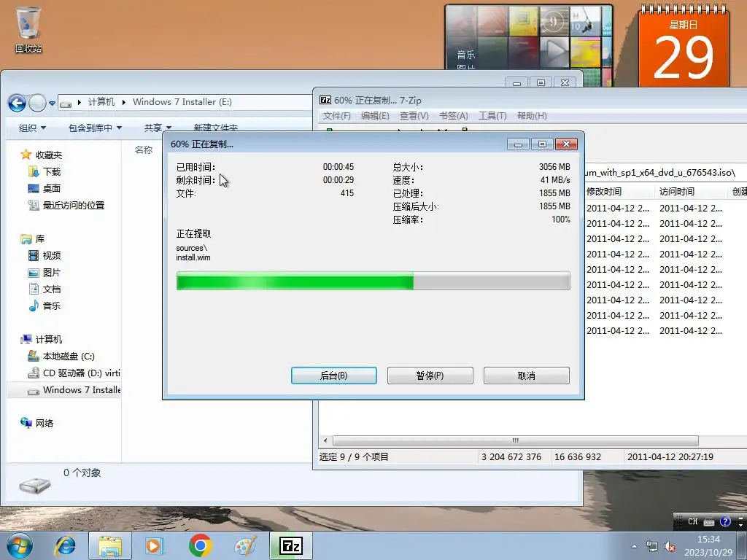Expand the 计算机 breadcrumb arrow in address bar
This screenshot has height=560, width=747.
pos(124,102)
